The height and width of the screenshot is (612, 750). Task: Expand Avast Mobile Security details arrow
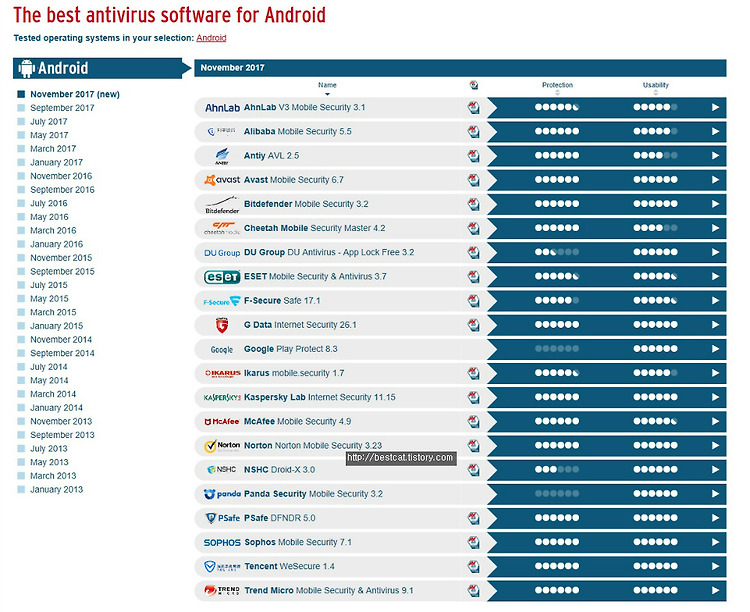[715, 179]
